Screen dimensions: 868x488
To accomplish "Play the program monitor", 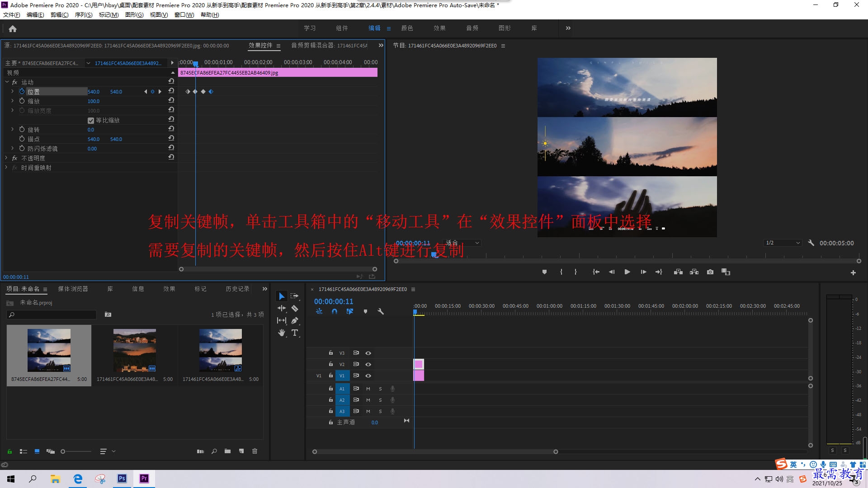I will point(627,272).
